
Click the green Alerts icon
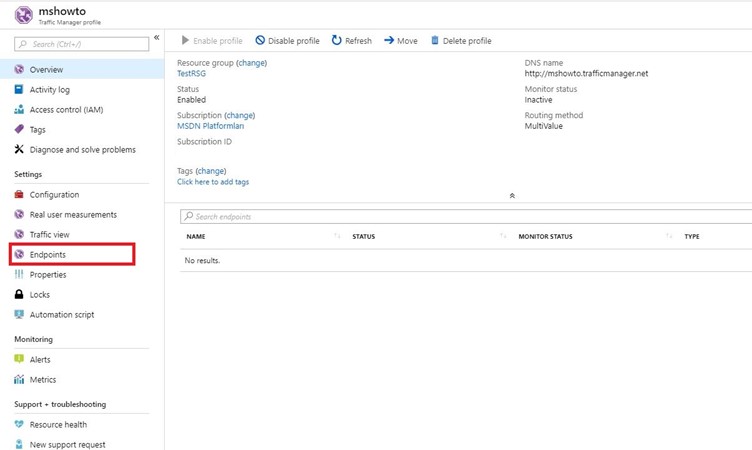click(19, 359)
